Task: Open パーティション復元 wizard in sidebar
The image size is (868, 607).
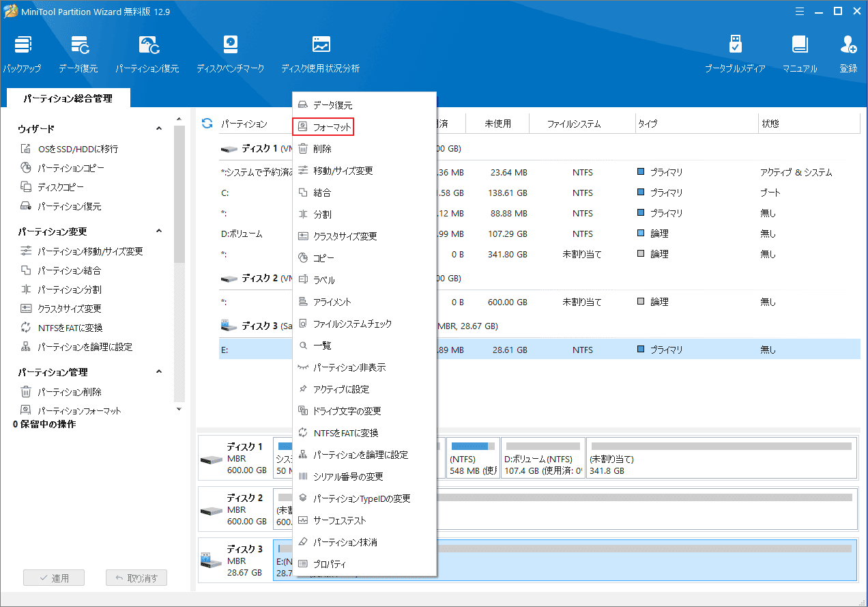Action: pos(61,206)
